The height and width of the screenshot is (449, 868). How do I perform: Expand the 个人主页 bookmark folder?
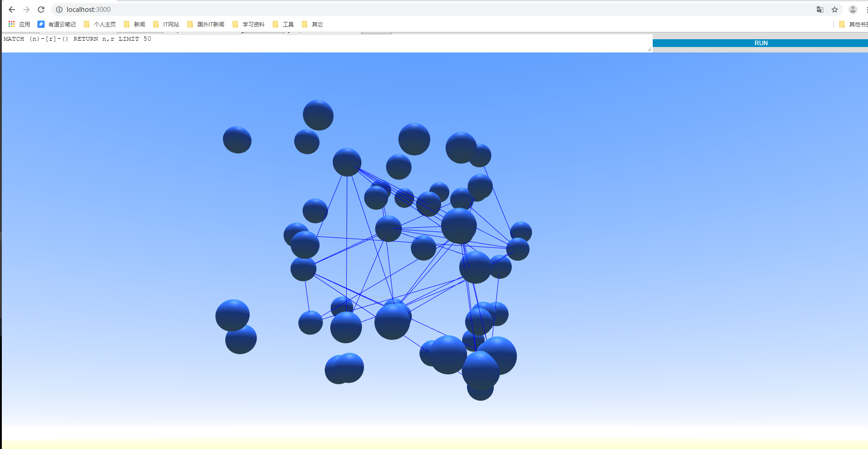pyautogui.click(x=100, y=24)
